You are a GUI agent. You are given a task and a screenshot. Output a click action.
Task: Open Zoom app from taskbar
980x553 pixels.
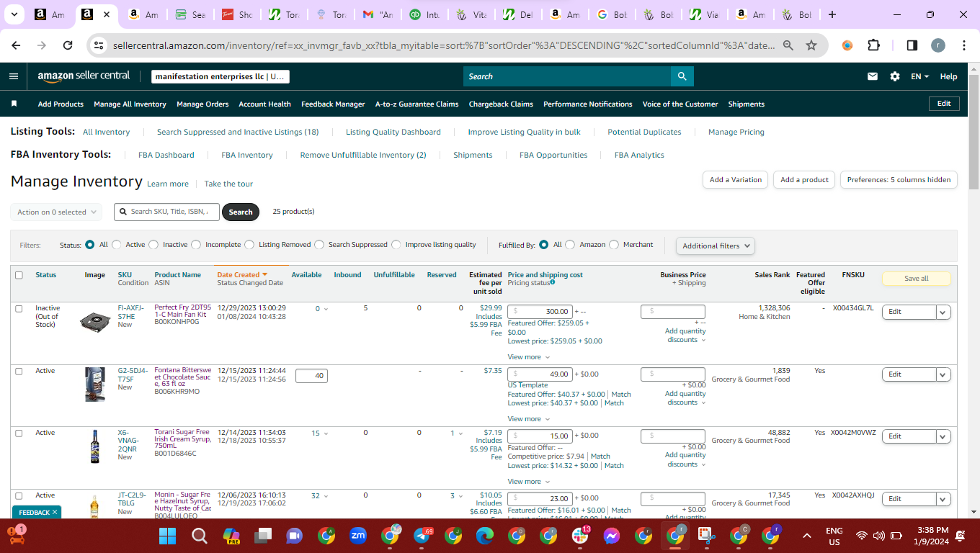click(x=358, y=535)
